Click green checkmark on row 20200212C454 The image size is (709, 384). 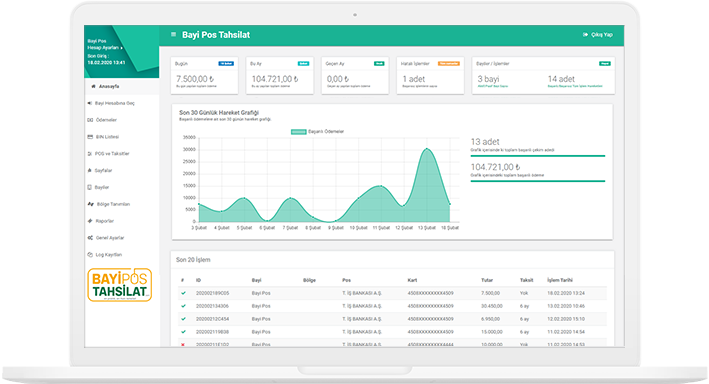[x=183, y=319]
